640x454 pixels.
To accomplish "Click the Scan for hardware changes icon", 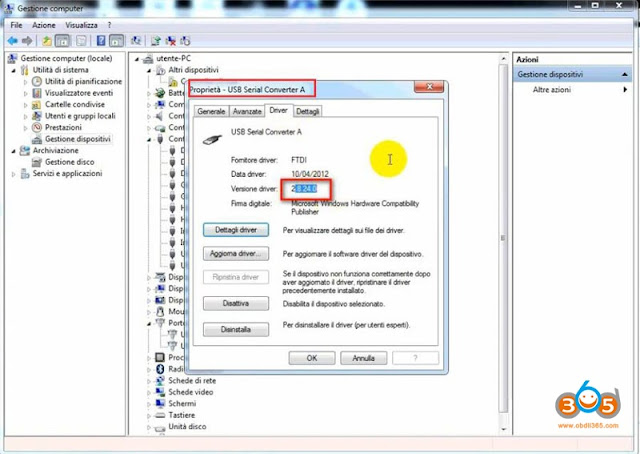I will click(x=136, y=41).
